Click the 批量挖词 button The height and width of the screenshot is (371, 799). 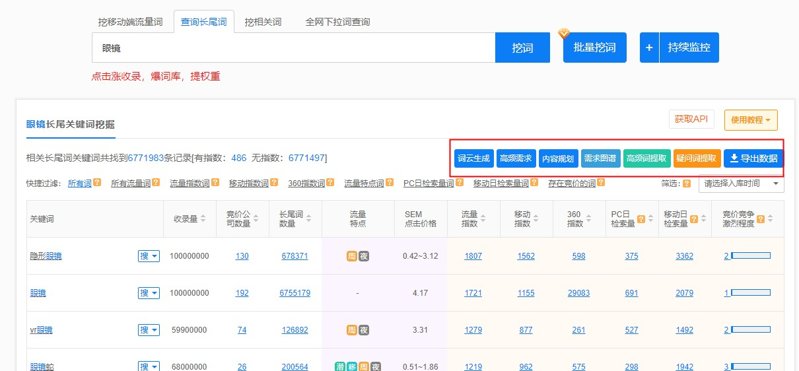click(x=595, y=47)
